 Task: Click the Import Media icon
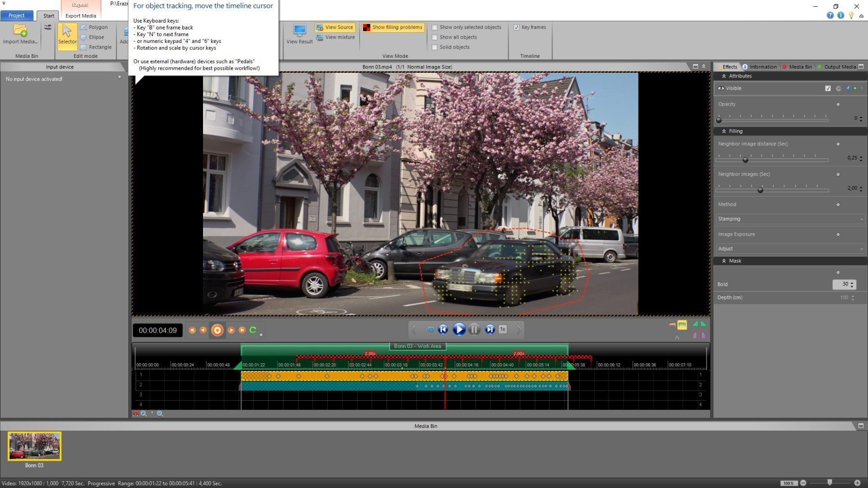[20, 31]
